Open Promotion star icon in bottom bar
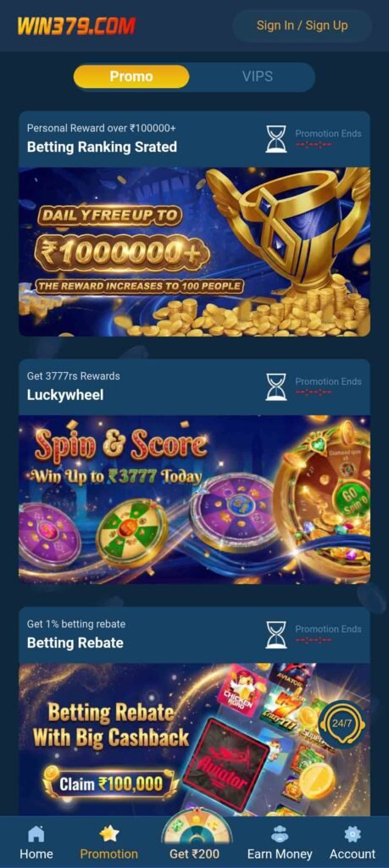The height and width of the screenshot is (868, 389). [x=109, y=834]
